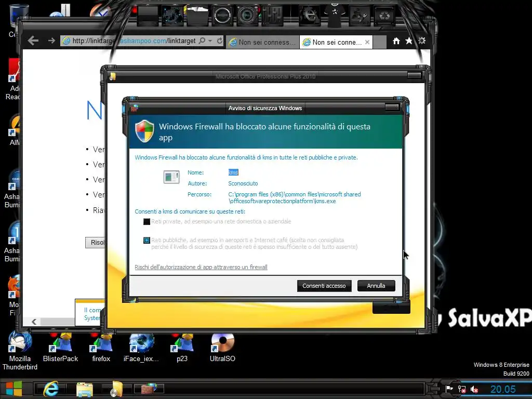Click the firewall dialog title bar icon

[x=135, y=108]
